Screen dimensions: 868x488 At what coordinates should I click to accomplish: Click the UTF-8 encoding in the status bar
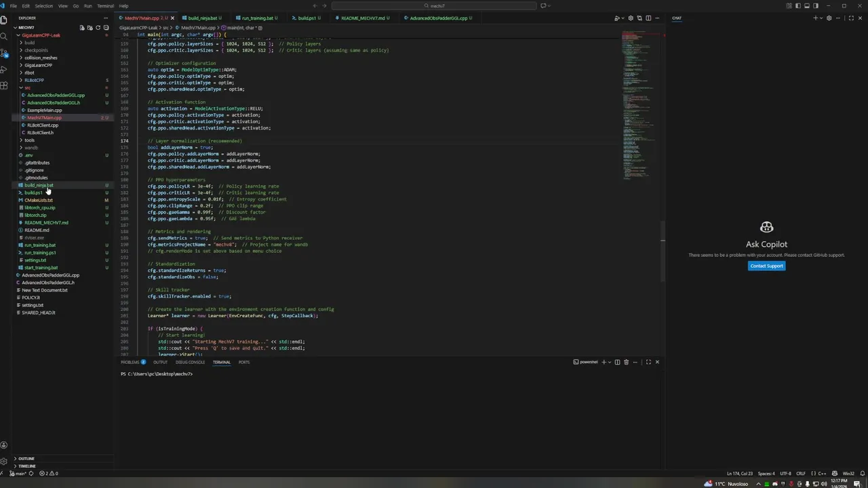[x=785, y=474]
